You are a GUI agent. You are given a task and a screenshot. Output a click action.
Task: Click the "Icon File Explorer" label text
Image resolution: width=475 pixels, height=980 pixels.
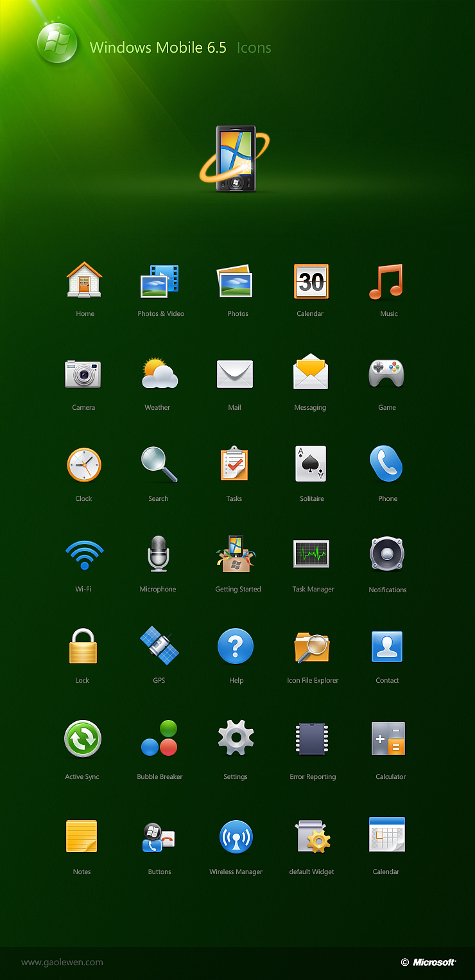[x=313, y=681]
